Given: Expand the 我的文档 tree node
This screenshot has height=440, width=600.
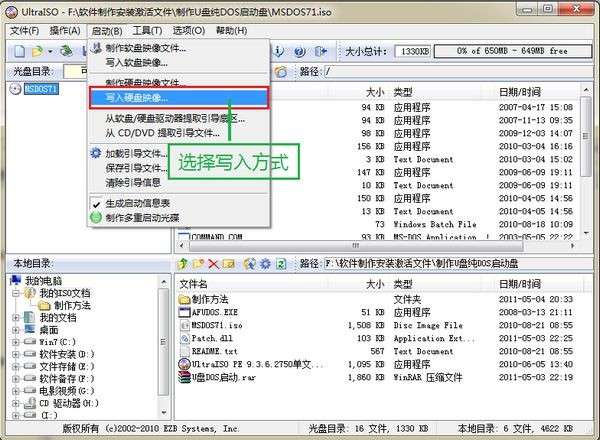Looking at the screenshot, I should (16, 318).
